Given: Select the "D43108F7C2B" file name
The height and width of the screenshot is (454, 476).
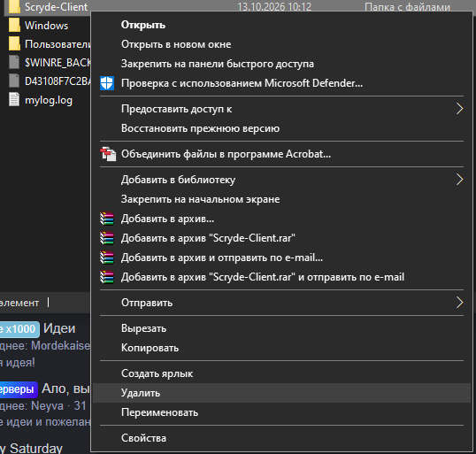Looking at the screenshot, I should pyautogui.click(x=58, y=81).
